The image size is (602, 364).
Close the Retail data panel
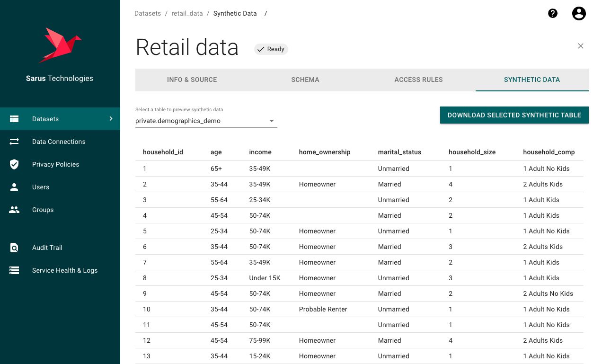[581, 46]
